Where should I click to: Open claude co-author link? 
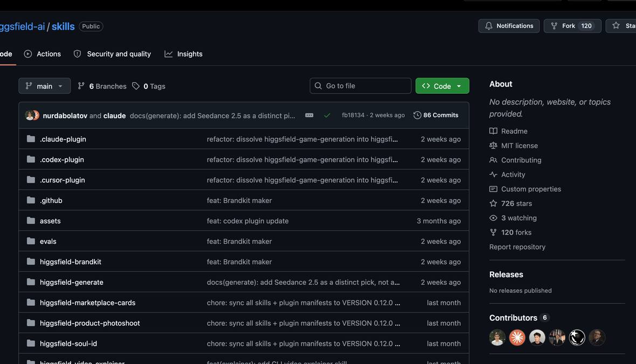pos(114,116)
